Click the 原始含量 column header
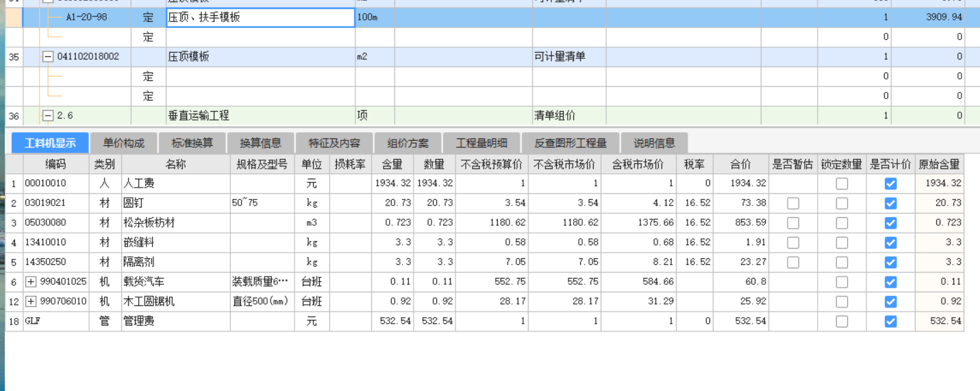980x391 pixels. point(939,164)
